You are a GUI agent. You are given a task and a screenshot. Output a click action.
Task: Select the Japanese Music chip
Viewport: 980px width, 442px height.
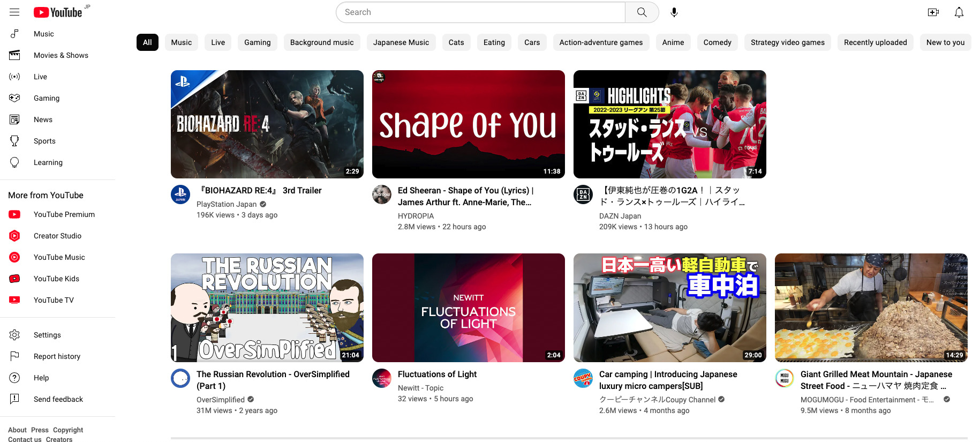(x=401, y=42)
